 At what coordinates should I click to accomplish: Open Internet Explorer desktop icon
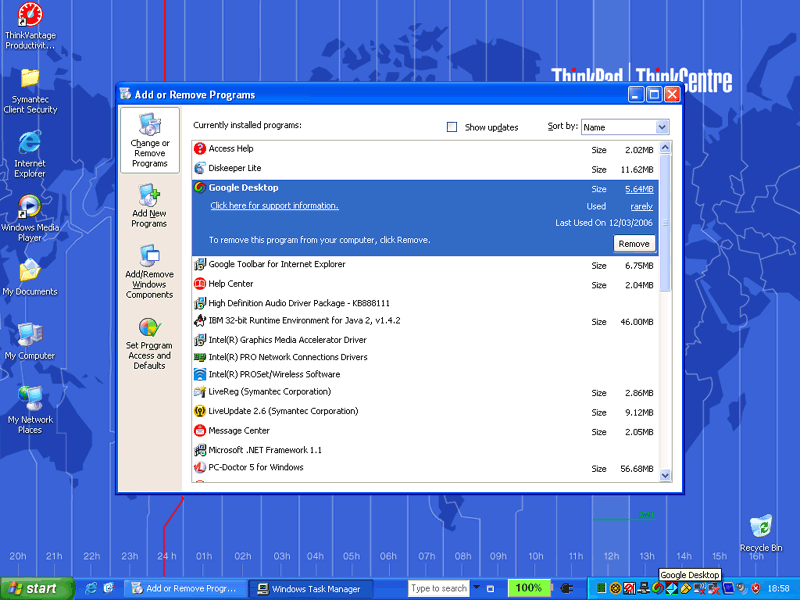(x=30, y=155)
